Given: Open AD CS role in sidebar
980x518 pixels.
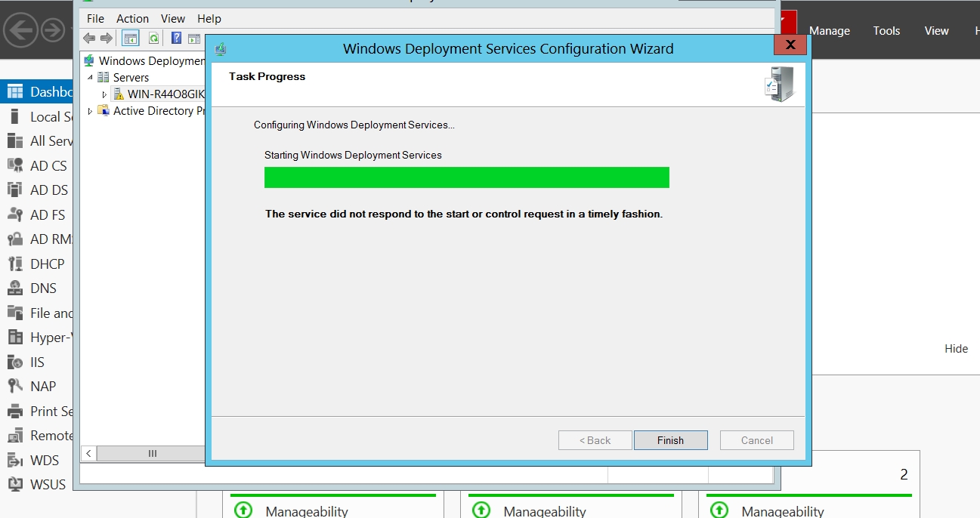Looking at the screenshot, I should 36,165.
